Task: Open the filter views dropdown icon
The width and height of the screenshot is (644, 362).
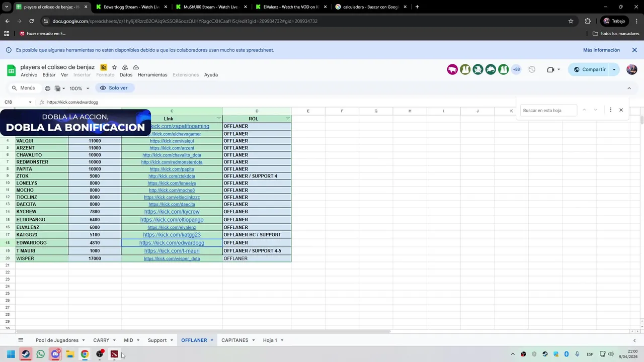Action: pos(60,88)
